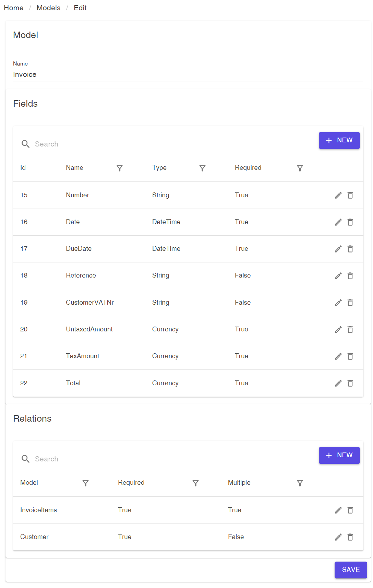Delete the Total field
This screenshot has height=588, width=373.
(350, 383)
